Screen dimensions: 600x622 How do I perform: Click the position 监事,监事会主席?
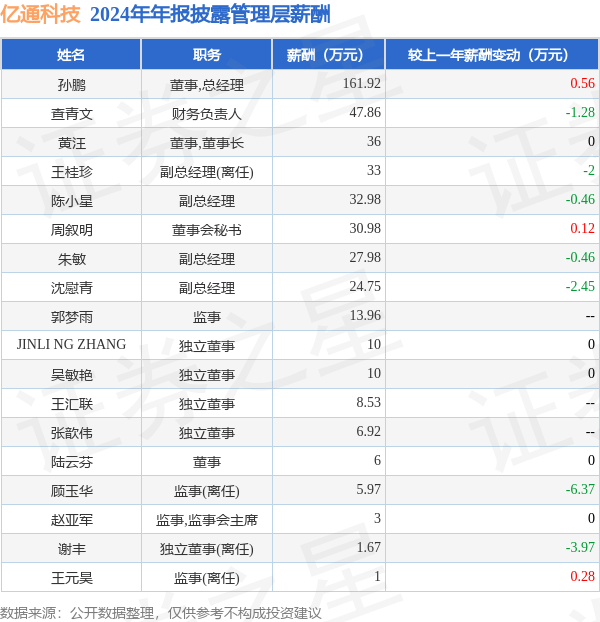coord(207,520)
